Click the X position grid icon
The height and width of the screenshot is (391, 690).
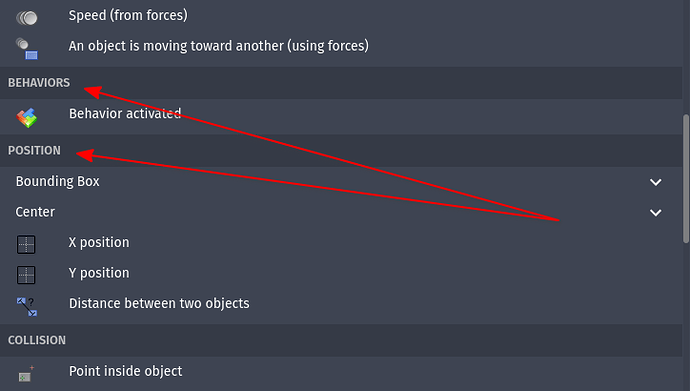point(26,245)
